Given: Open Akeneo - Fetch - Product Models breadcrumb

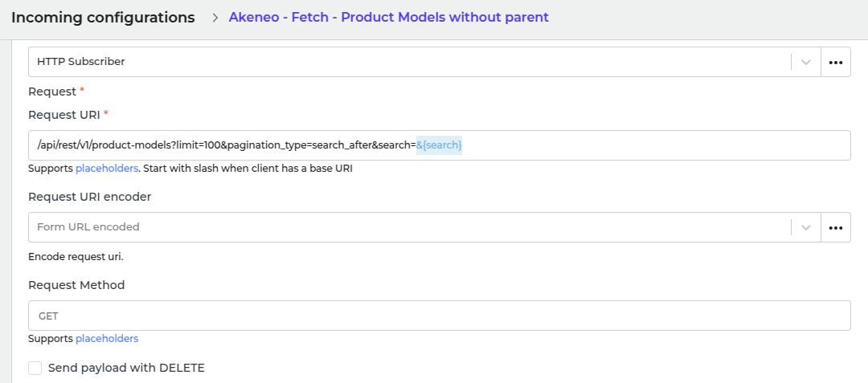Looking at the screenshot, I should [x=388, y=17].
